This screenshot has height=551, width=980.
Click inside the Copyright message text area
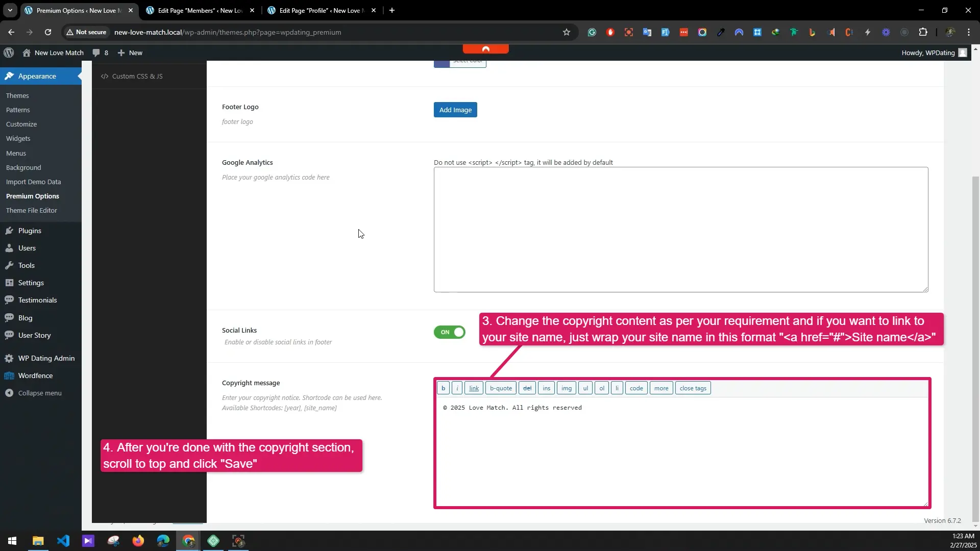point(682,452)
